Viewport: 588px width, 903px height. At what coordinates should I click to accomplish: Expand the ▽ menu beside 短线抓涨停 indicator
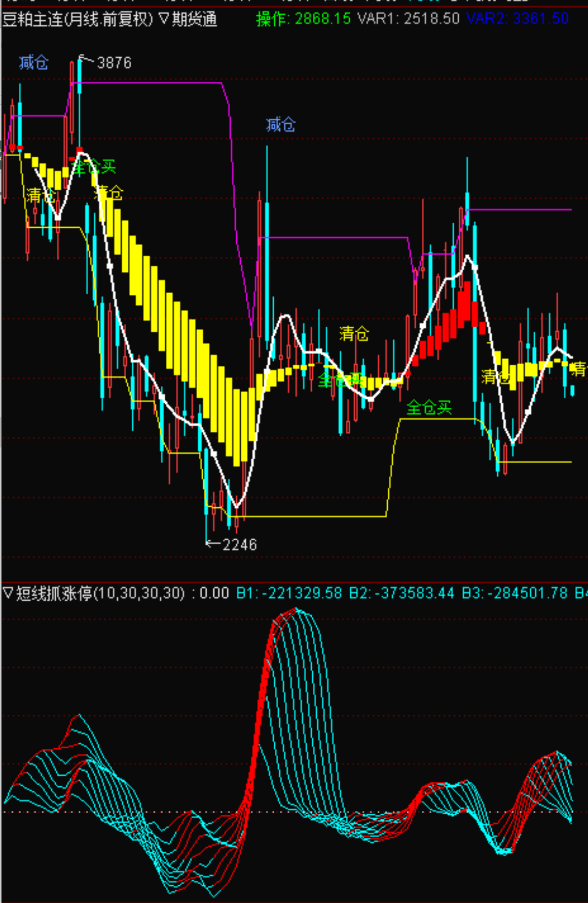pyautogui.click(x=8, y=593)
